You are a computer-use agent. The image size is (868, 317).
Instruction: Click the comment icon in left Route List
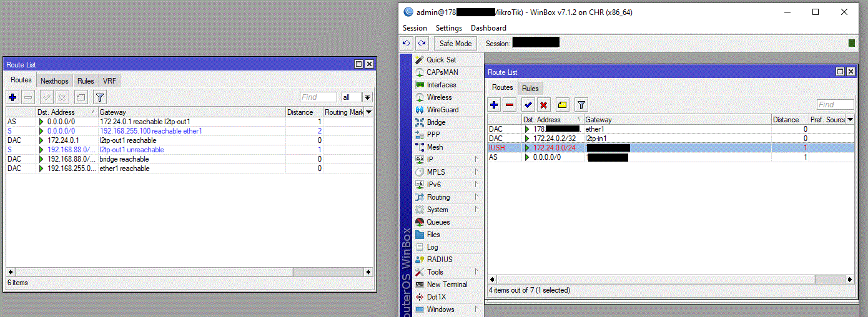click(x=81, y=97)
